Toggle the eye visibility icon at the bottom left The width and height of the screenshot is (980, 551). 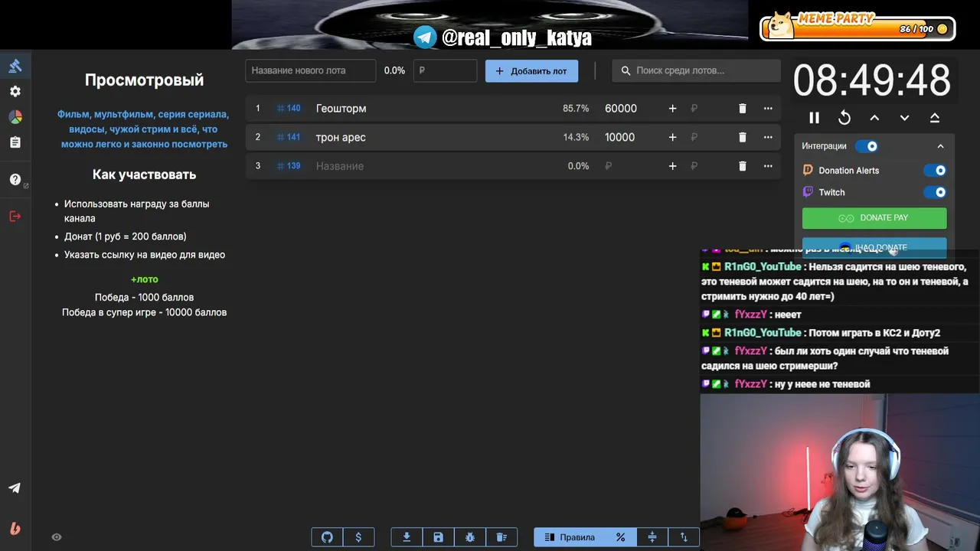[57, 537]
